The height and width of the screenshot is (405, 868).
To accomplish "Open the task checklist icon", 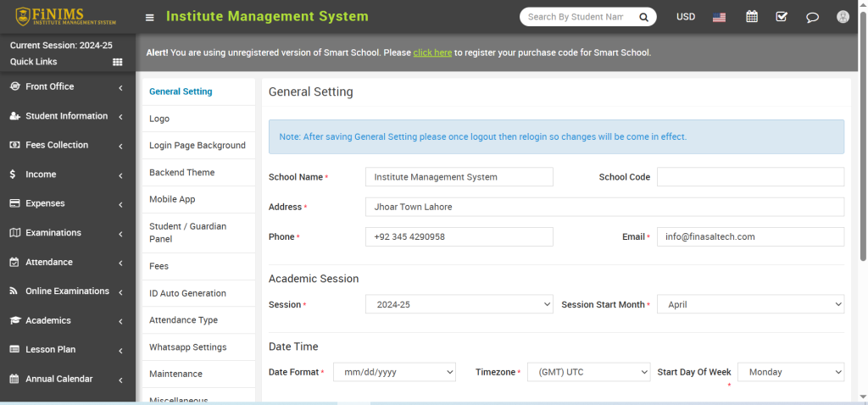I will [782, 17].
